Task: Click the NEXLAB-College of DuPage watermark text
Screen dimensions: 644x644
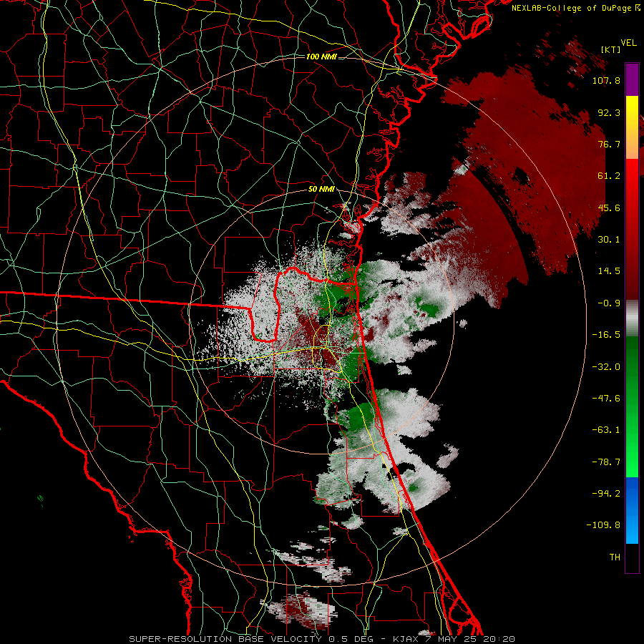Action: 576,8
